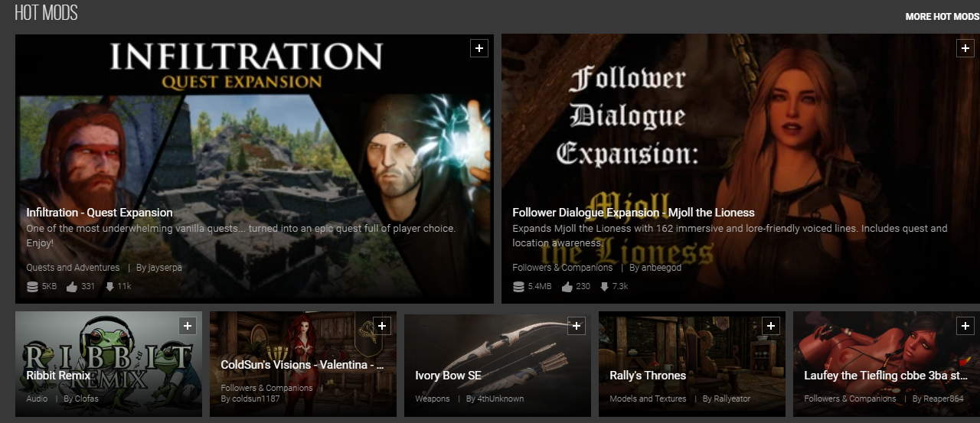Click the plus icon on Ivory Bow SE
Image resolution: width=980 pixels, height=423 pixels.
click(x=577, y=326)
